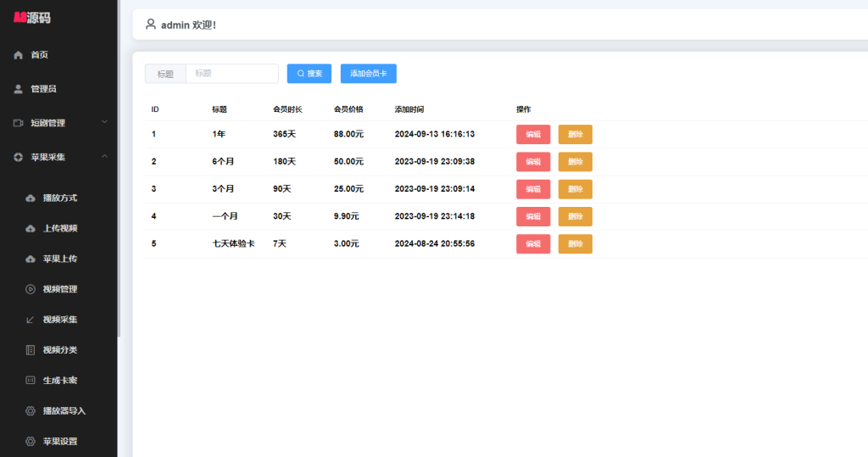Click the cloud icon beside 播放方式
Viewport: 868px width, 457px height.
(x=31, y=198)
